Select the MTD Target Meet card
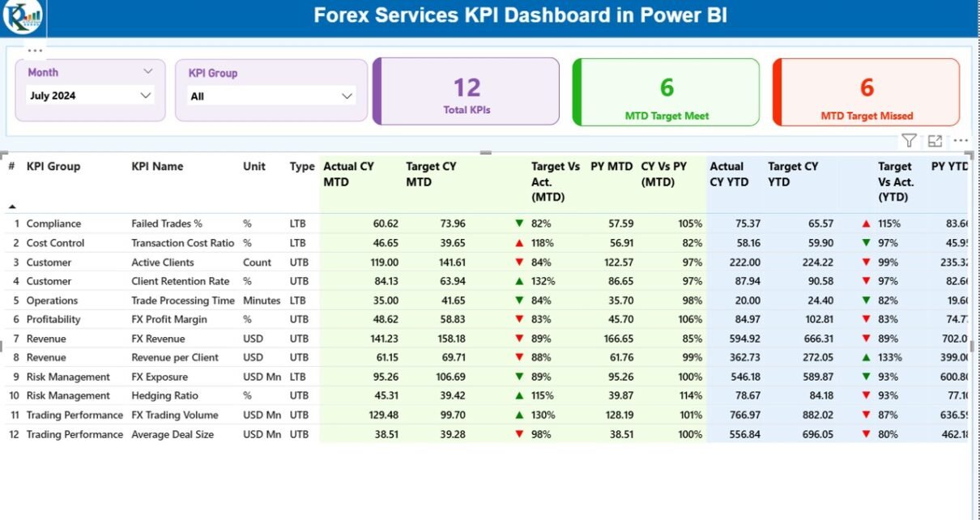980x520 pixels. 666,92
